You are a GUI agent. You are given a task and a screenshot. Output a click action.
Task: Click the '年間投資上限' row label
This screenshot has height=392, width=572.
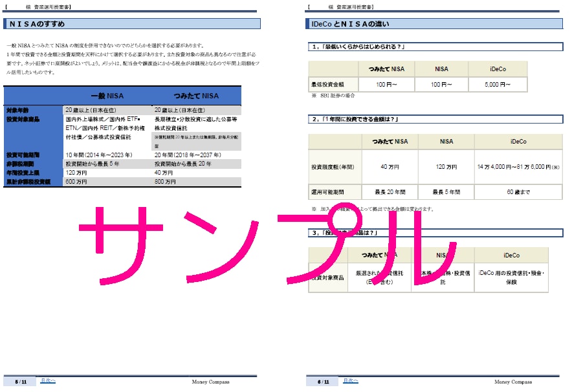coord(23,173)
